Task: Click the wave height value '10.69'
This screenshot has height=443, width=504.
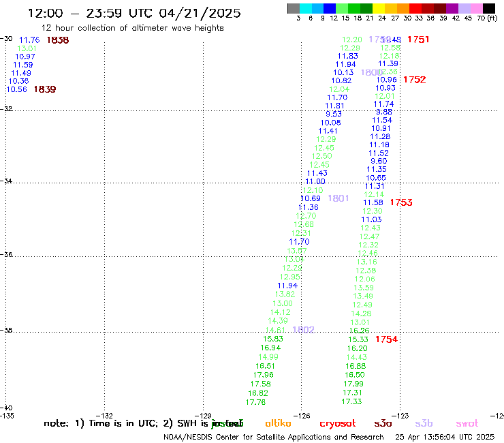Action: pyautogui.click(x=311, y=198)
